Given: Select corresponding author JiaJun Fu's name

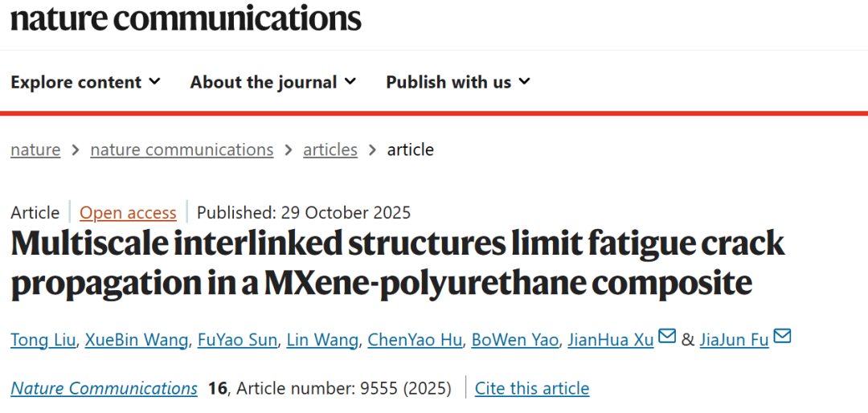Looking at the screenshot, I should pos(734,340).
